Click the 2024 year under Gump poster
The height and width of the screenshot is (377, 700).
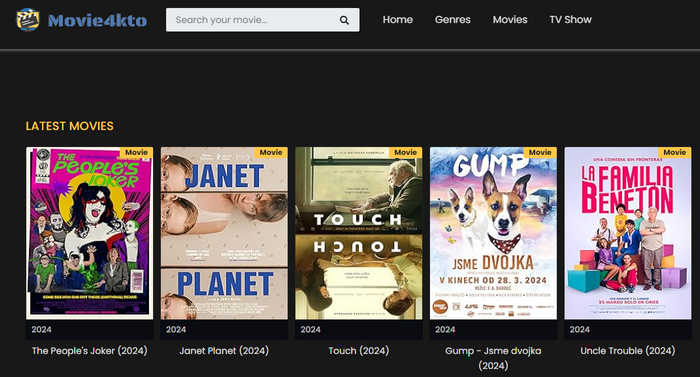(x=445, y=330)
